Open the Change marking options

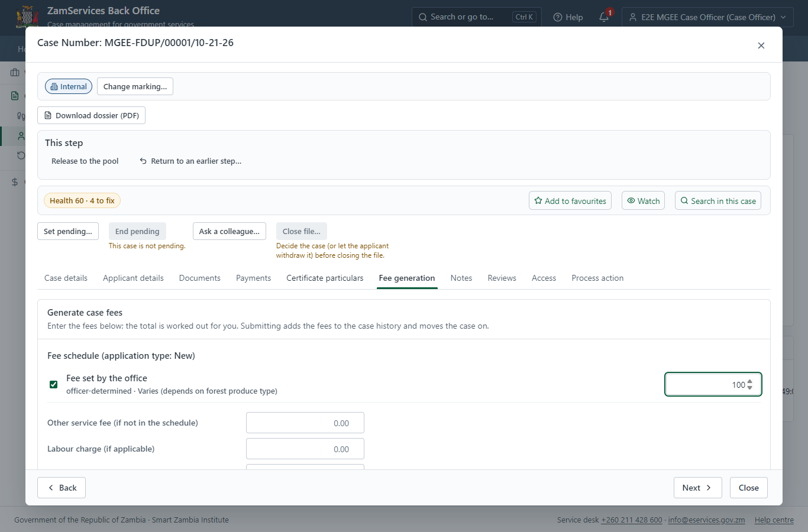(135, 86)
